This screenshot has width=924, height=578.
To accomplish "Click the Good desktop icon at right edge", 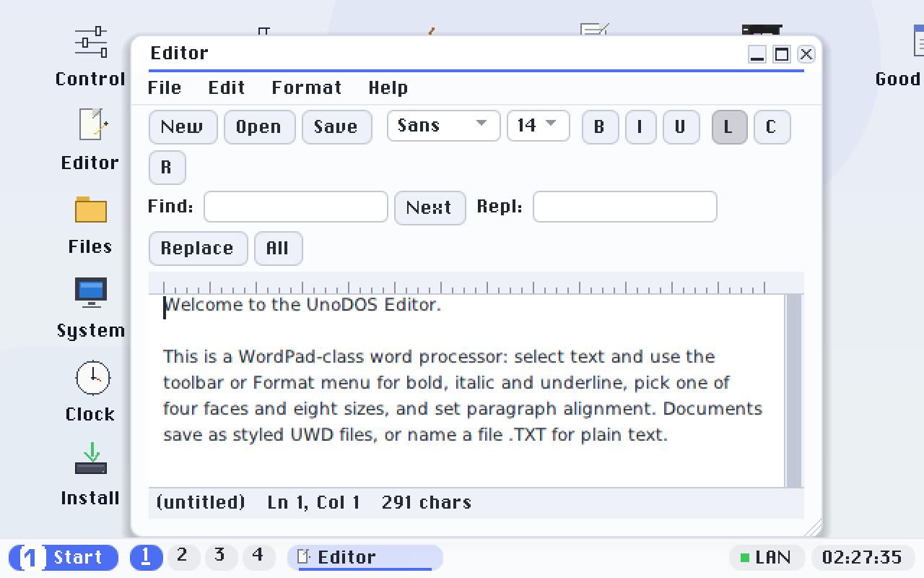I will (x=899, y=56).
